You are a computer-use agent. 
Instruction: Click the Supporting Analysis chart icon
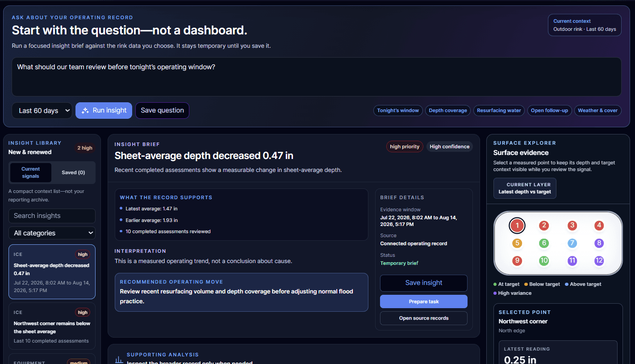(x=119, y=359)
